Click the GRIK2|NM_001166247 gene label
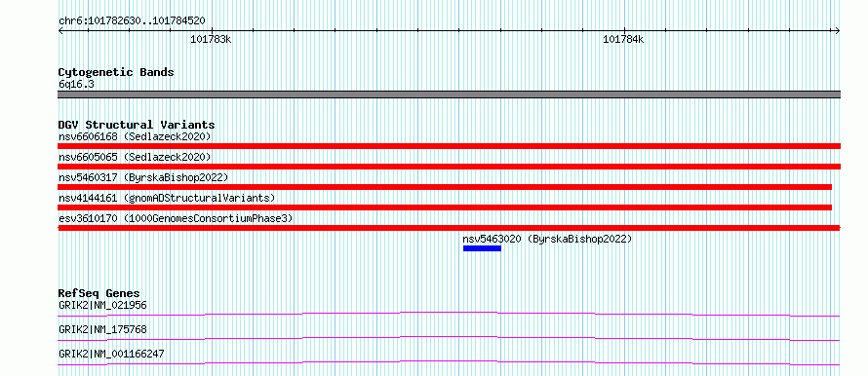This screenshot has height=376, width=868. point(111,354)
